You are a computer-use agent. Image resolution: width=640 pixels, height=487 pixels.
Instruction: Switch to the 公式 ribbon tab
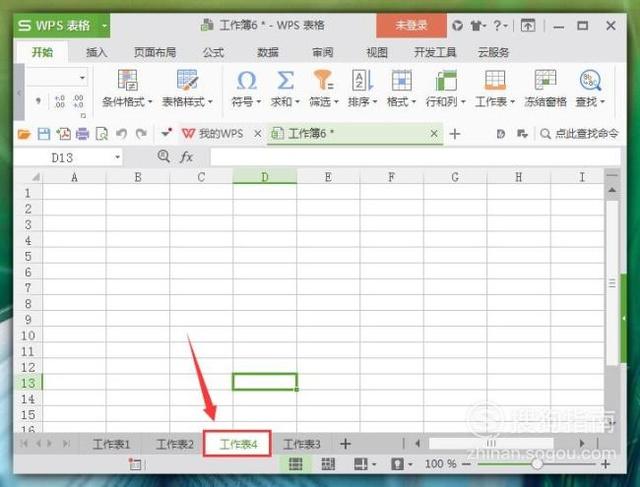(213, 52)
